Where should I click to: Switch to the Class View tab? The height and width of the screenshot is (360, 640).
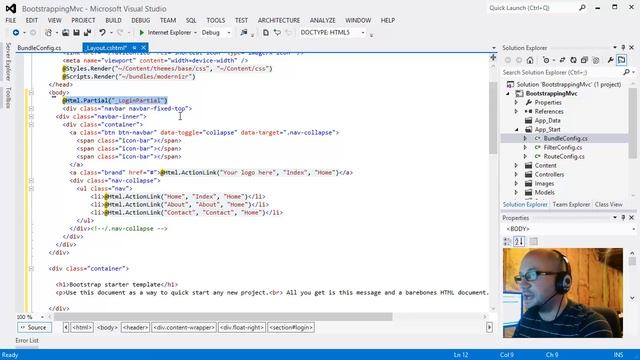click(x=609, y=204)
